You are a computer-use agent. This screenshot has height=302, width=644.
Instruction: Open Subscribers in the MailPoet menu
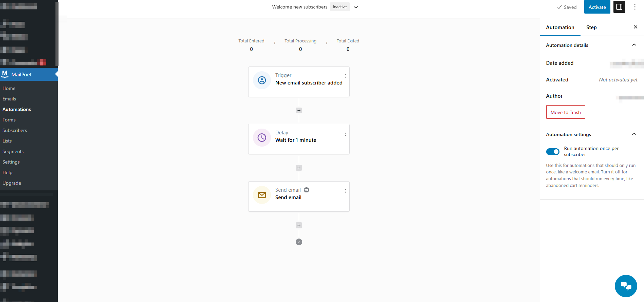[x=15, y=130]
